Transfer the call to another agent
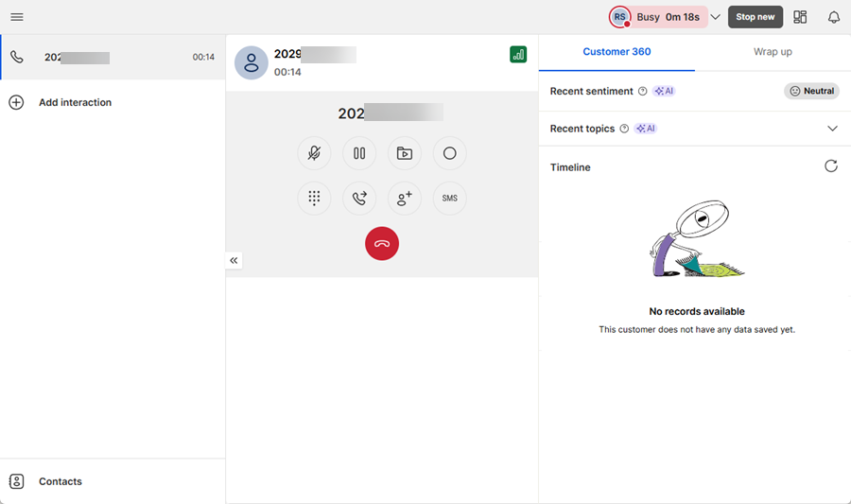 359,199
